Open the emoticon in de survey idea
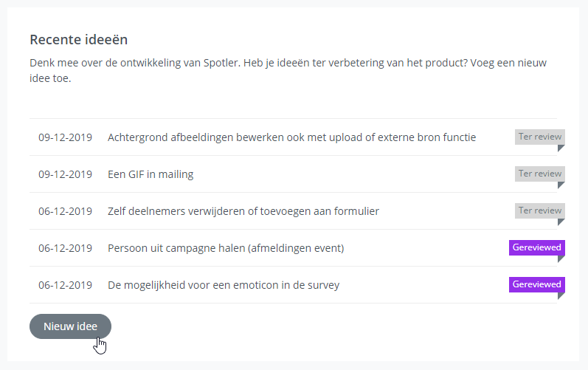 [x=224, y=285]
